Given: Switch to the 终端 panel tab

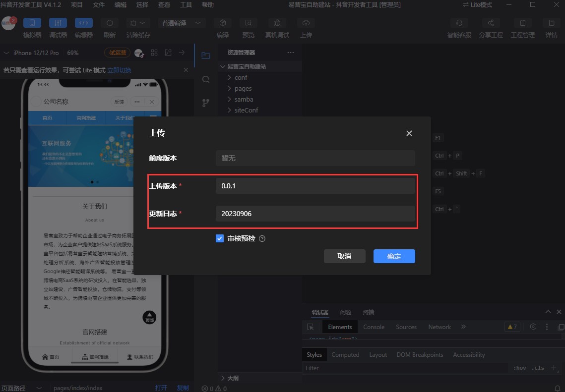Looking at the screenshot, I should point(368,312).
